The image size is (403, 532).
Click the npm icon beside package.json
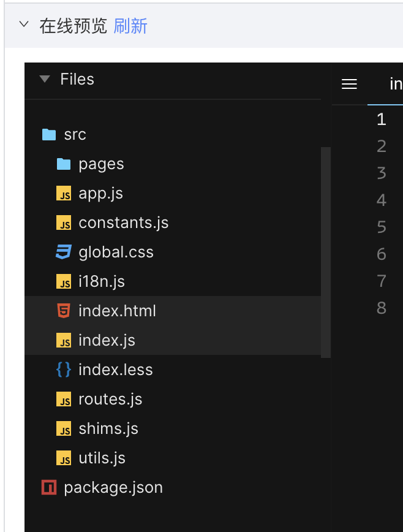[49, 487]
